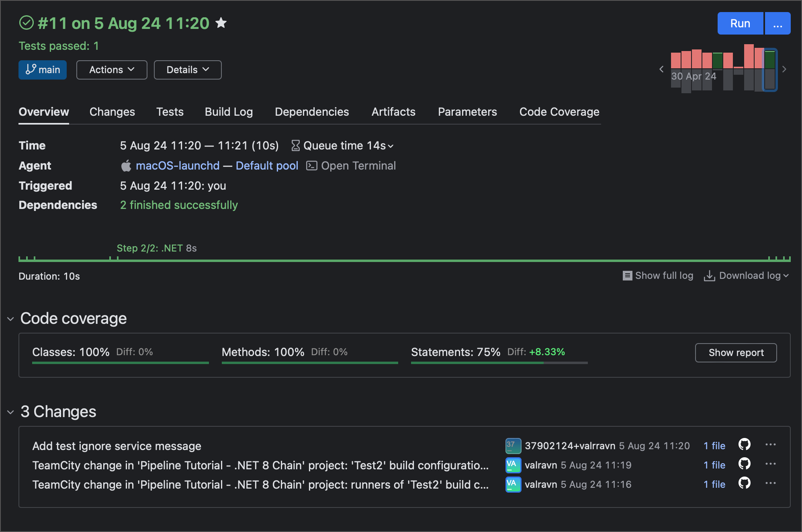
Task: Open the '2 finished successfully' dependencies link
Action: tap(179, 205)
